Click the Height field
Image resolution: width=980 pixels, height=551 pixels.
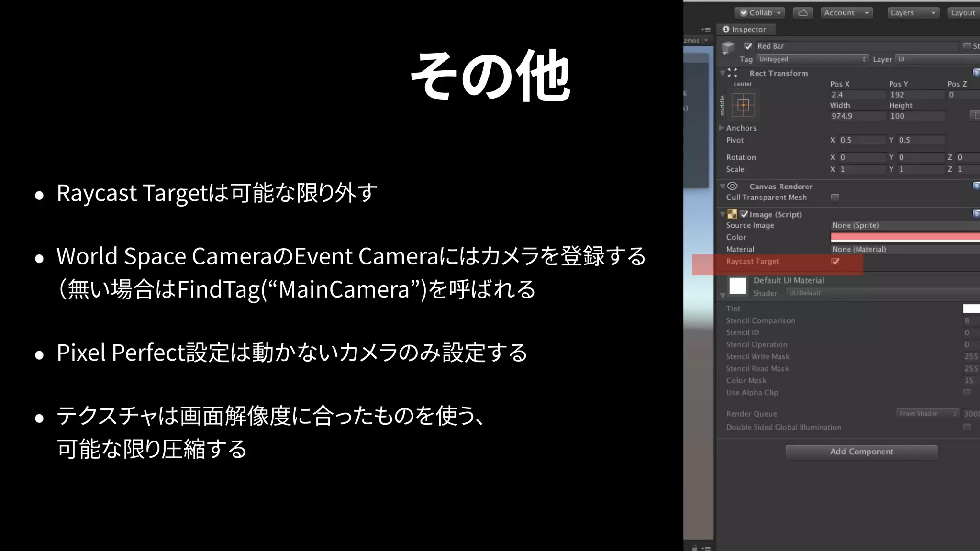[916, 116]
